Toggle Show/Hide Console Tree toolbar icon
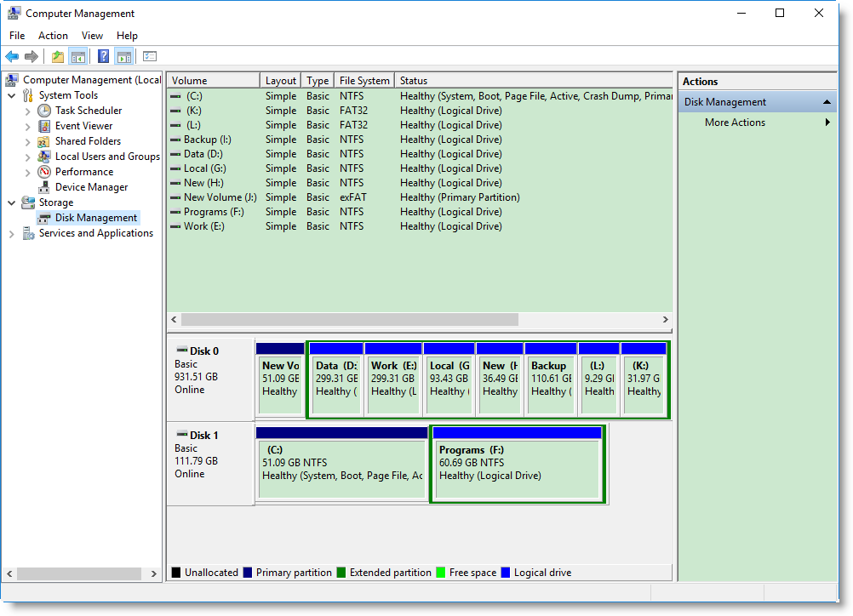Screen dimensions: 853x616 [x=78, y=57]
